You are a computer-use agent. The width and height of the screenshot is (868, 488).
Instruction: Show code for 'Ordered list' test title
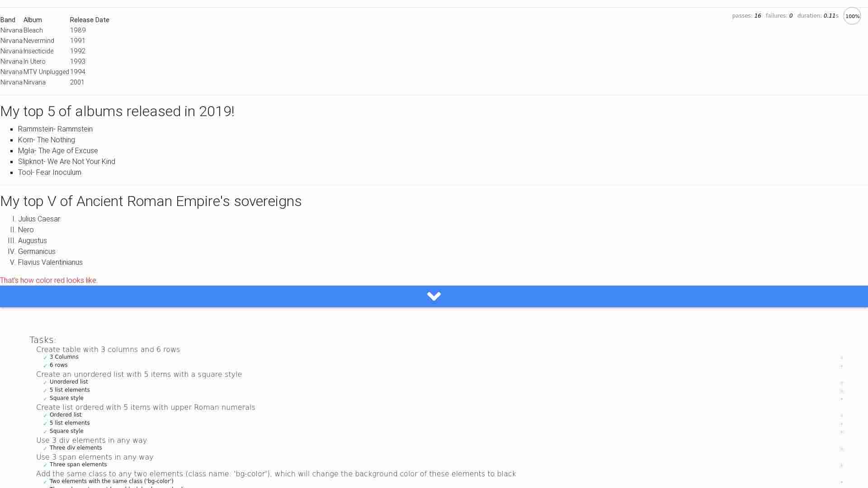coord(66,415)
